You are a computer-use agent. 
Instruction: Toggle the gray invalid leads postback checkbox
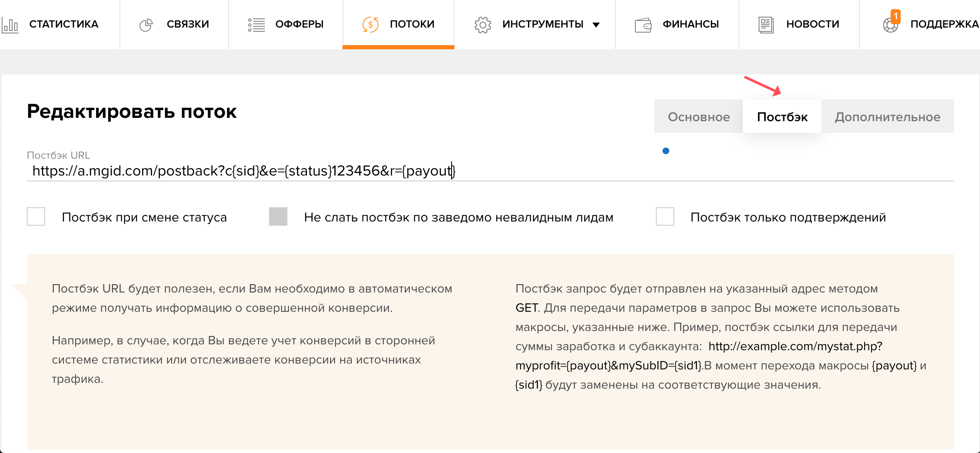tap(278, 216)
